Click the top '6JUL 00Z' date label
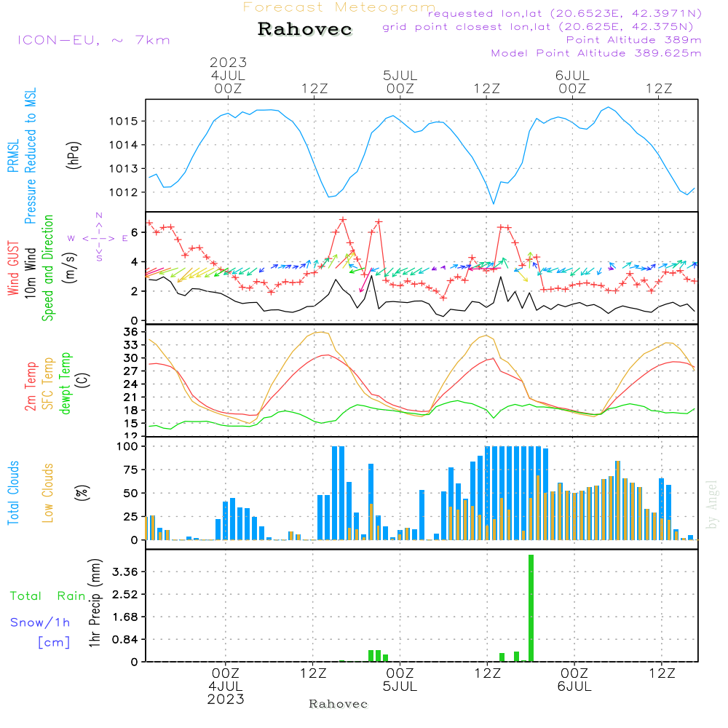Screen dimensions: 728x728 pyautogui.click(x=572, y=82)
